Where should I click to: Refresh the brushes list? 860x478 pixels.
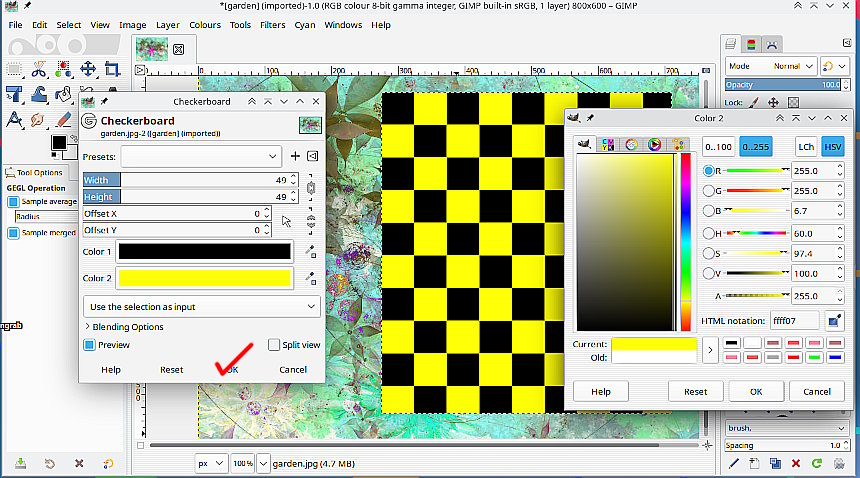pos(817,464)
